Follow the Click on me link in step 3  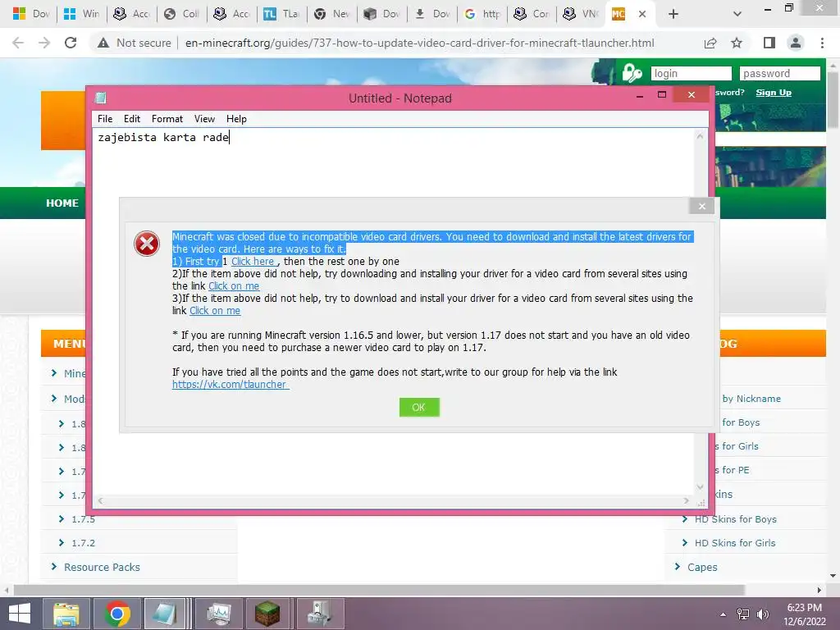[215, 311]
